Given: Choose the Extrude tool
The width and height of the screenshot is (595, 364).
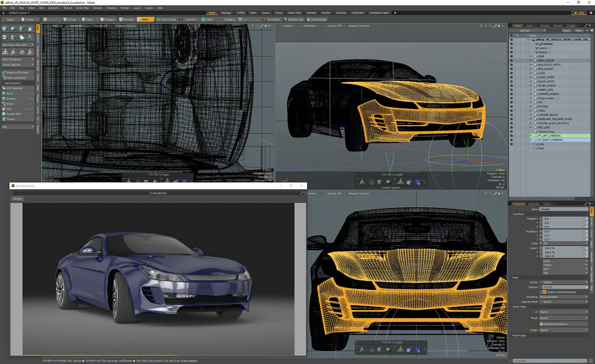Looking at the screenshot, I should pyautogui.click(x=11, y=99).
